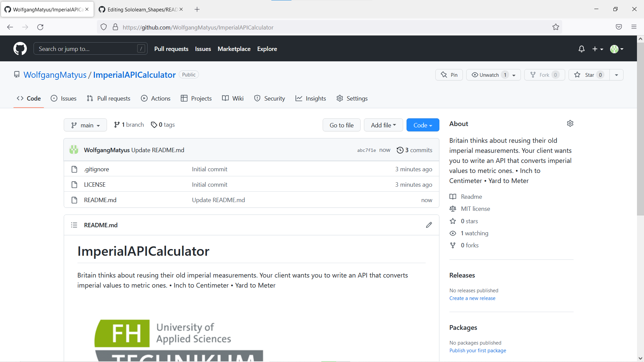Open the green Code clone dropdown
644x362 pixels.
point(423,125)
